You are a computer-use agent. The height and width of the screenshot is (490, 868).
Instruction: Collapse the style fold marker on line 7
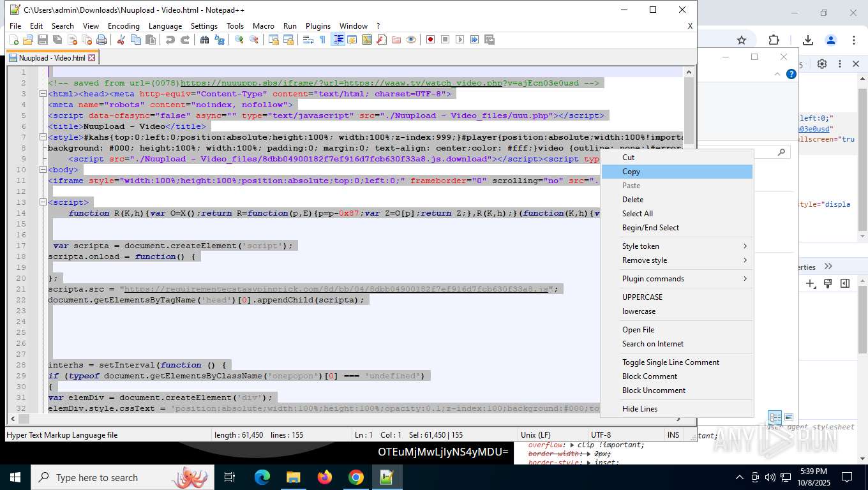tap(43, 137)
